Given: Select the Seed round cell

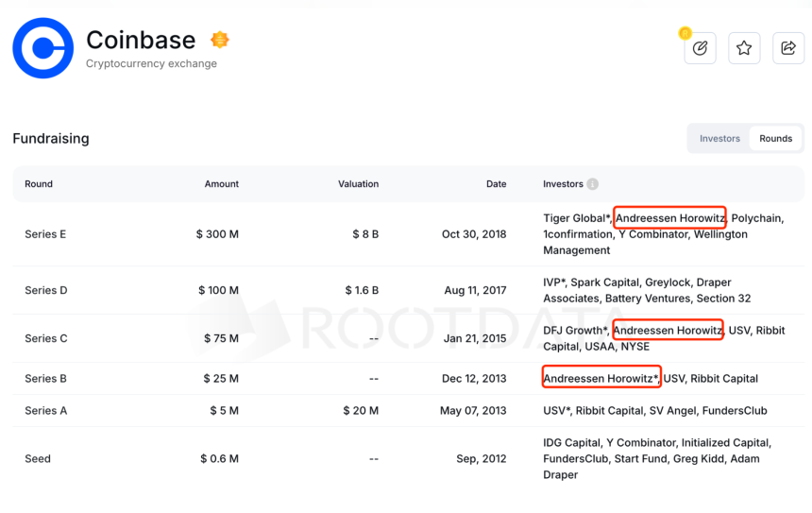Looking at the screenshot, I should tap(38, 458).
